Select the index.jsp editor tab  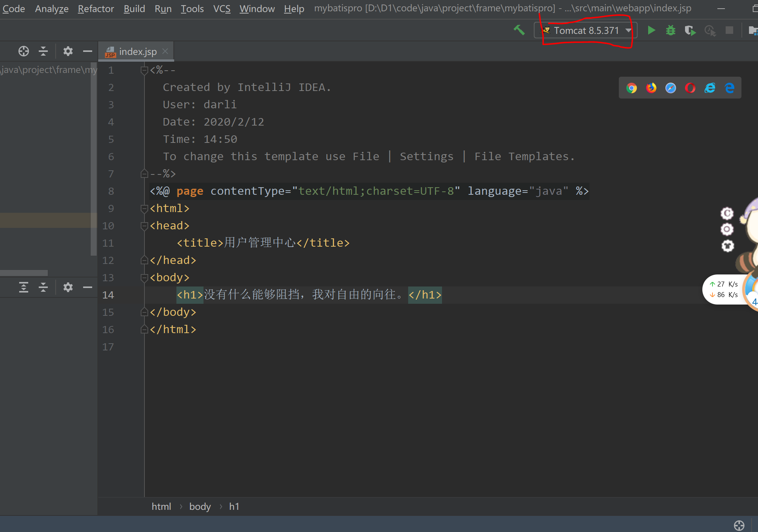tap(137, 52)
